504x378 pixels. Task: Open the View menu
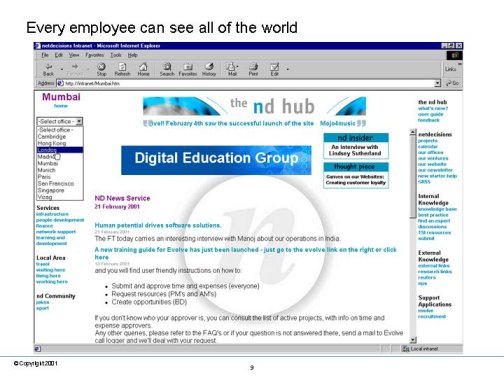click(x=74, y=55)
